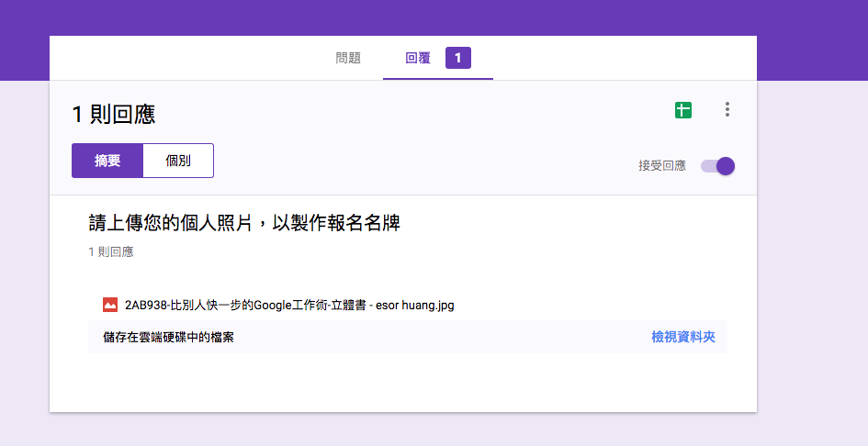Turn off the 接受回應 switch
Viewport: 868px width, 446px height.
click(718, 166)
